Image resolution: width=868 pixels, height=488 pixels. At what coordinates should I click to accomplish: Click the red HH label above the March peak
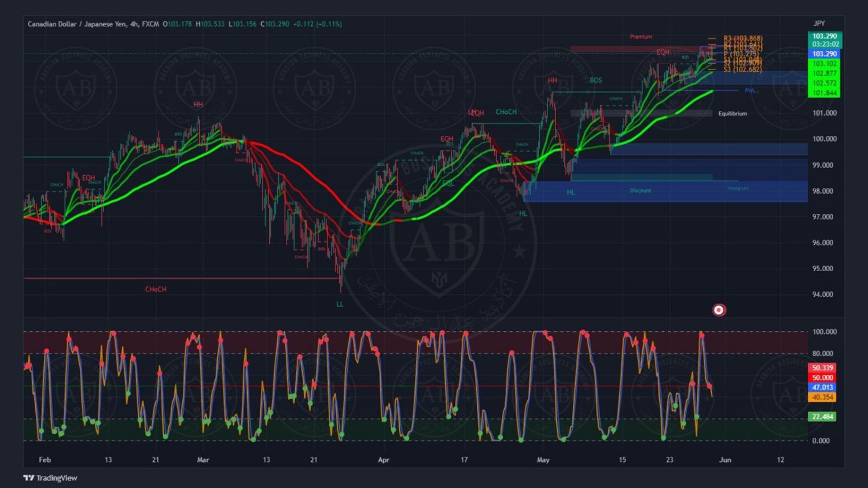click(198, 105)
